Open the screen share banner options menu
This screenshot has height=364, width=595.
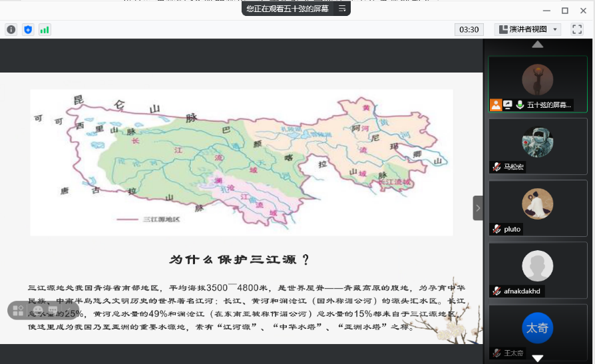[342, 9]
